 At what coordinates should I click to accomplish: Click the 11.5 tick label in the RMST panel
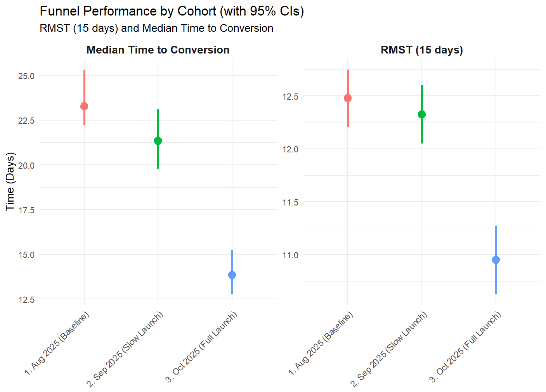click(x=290, y=202)
